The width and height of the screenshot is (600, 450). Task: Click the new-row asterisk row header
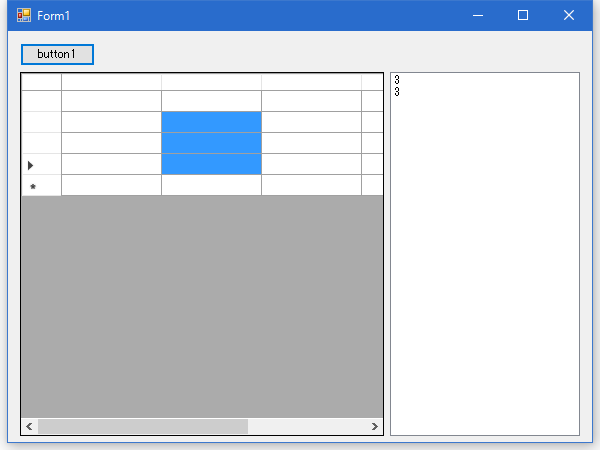(x=41, y=186)
